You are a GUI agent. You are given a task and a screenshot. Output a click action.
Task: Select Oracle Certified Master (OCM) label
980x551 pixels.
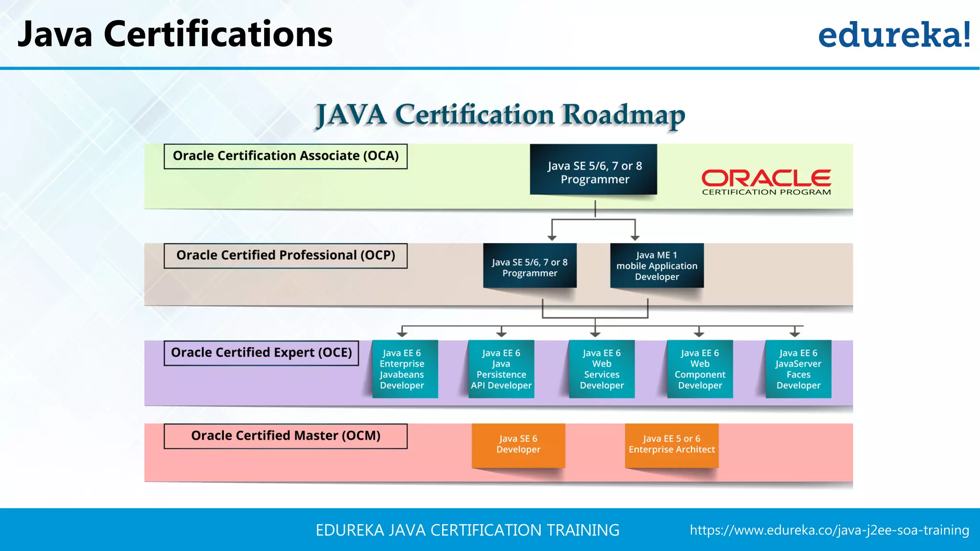click(x=286, y=436)
